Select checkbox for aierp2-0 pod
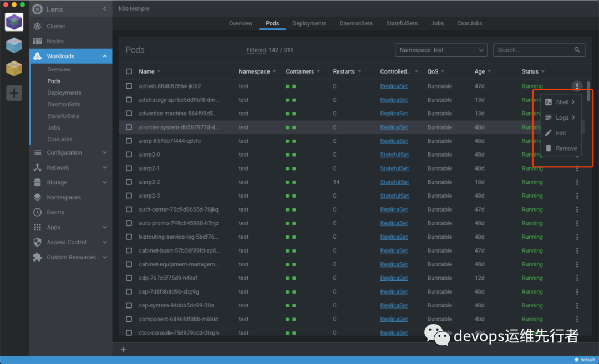Image resolution: width=599 pixels, height=364 pixels. pyautogui.click(x=129, y=155)
